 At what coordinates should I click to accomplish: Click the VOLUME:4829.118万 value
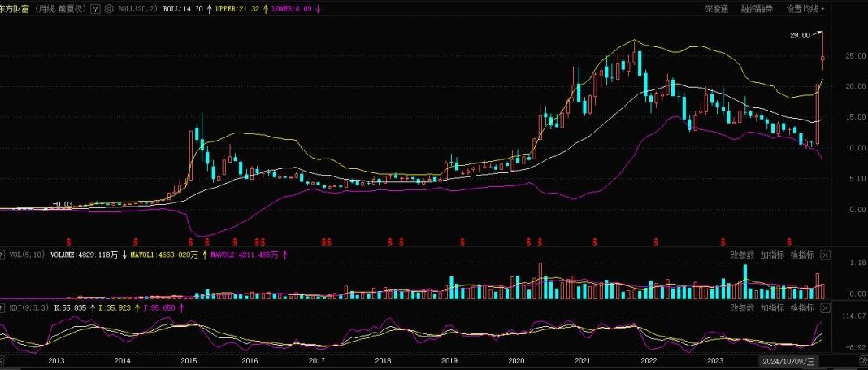[x=84, y=255]
